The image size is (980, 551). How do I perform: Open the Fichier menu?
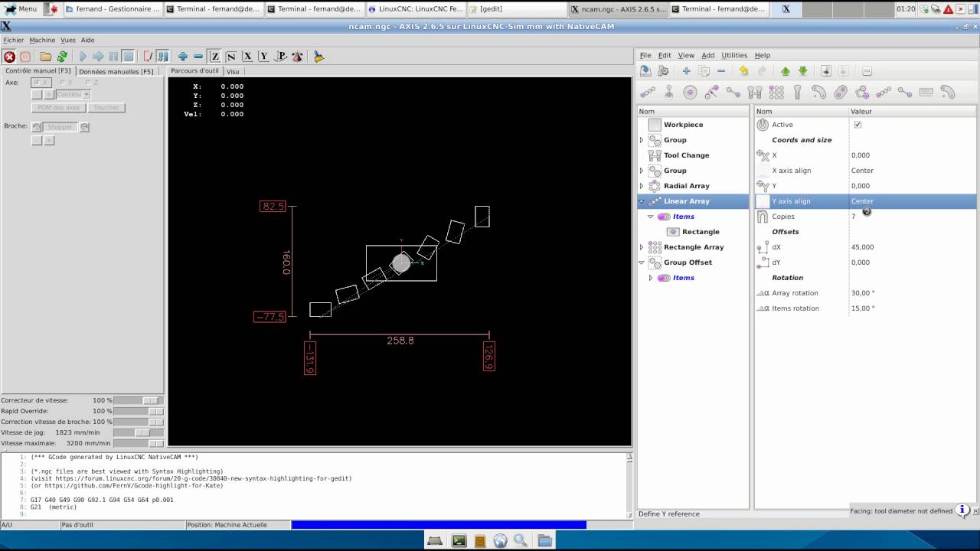[14, 40]
